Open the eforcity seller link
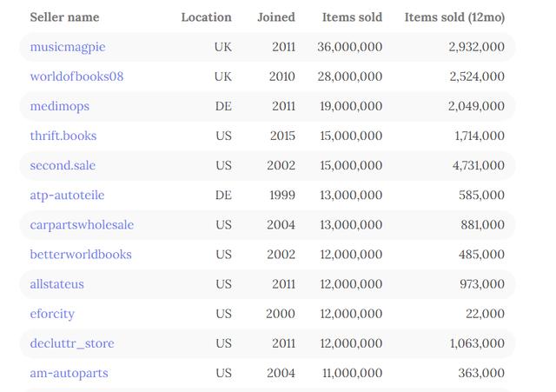Image resolution: width=556 pixels, height=392 pixels. pos(52,314)
